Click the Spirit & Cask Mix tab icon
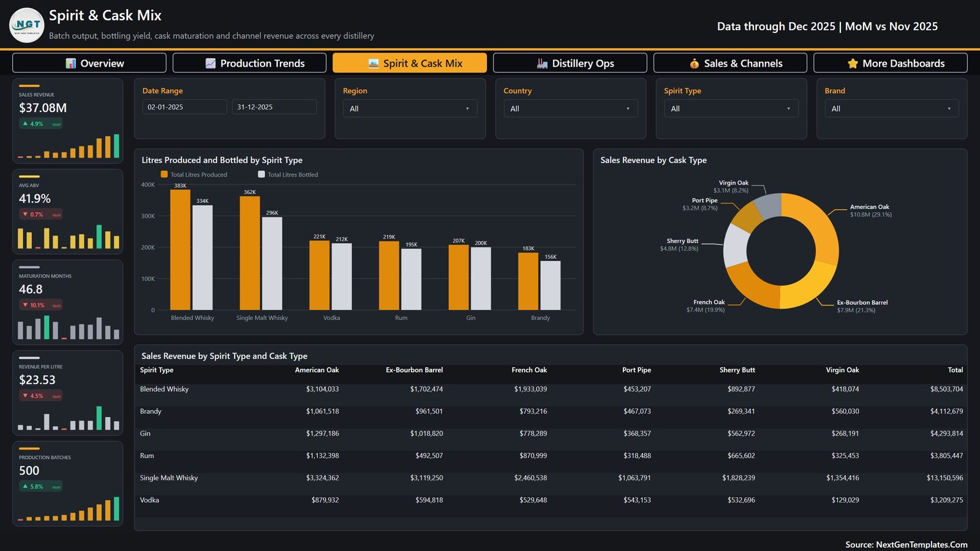Screen dimensions: 980x551 coord(374,64)
